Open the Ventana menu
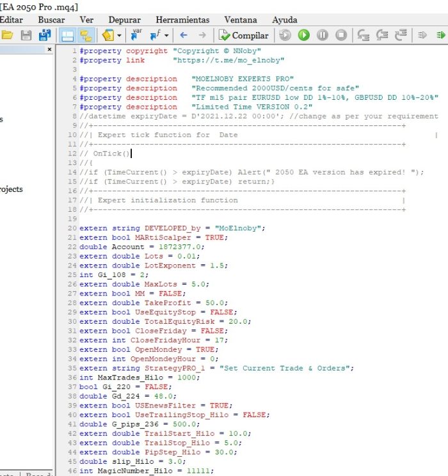 pyautogui.click(x=241, y=20)
